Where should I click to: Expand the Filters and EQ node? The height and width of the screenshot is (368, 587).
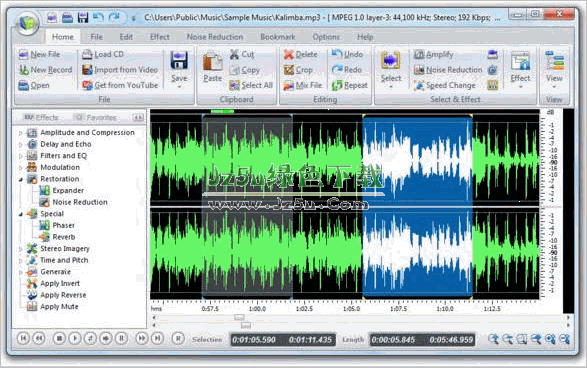pos(21,156)
